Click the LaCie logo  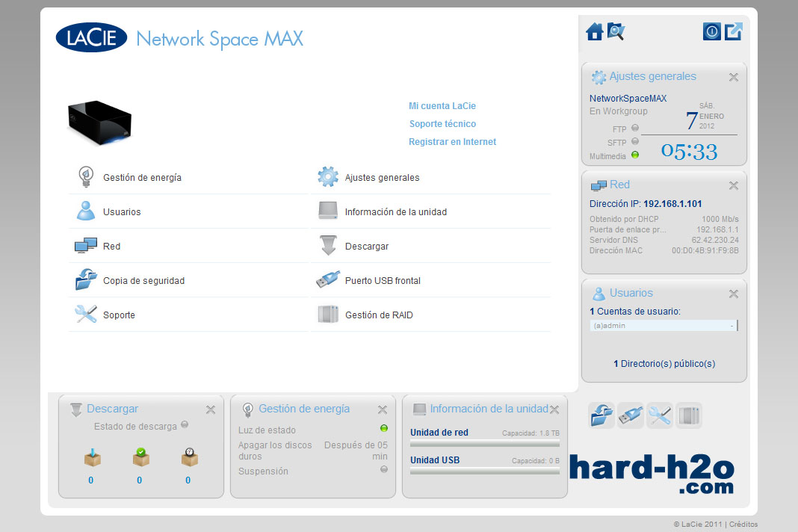pos(91,37)
